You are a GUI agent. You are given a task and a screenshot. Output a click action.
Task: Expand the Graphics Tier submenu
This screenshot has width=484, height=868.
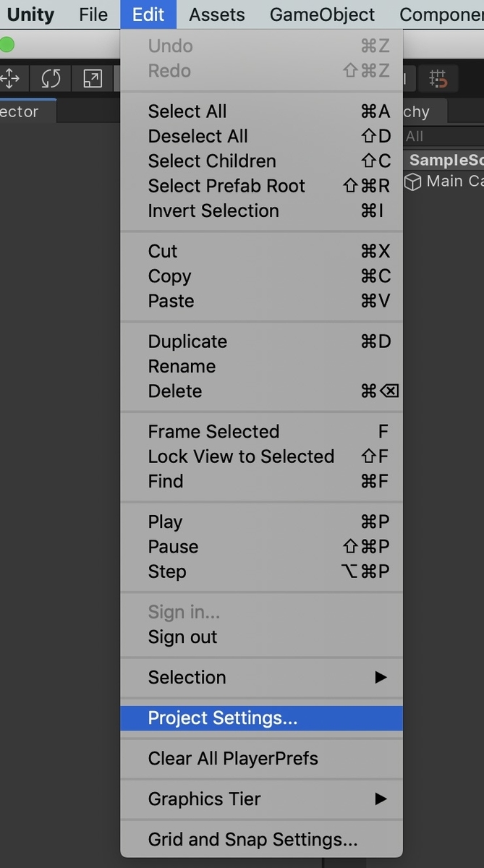203,799
